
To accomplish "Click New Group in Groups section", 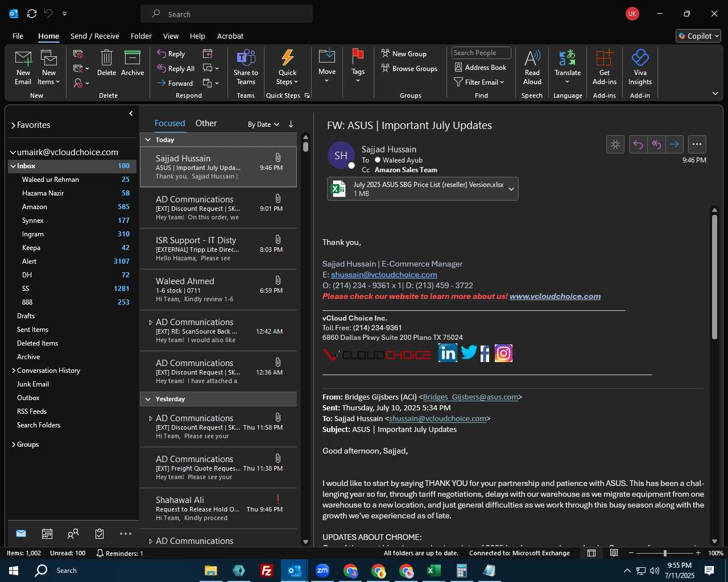I will coord(404,53).
